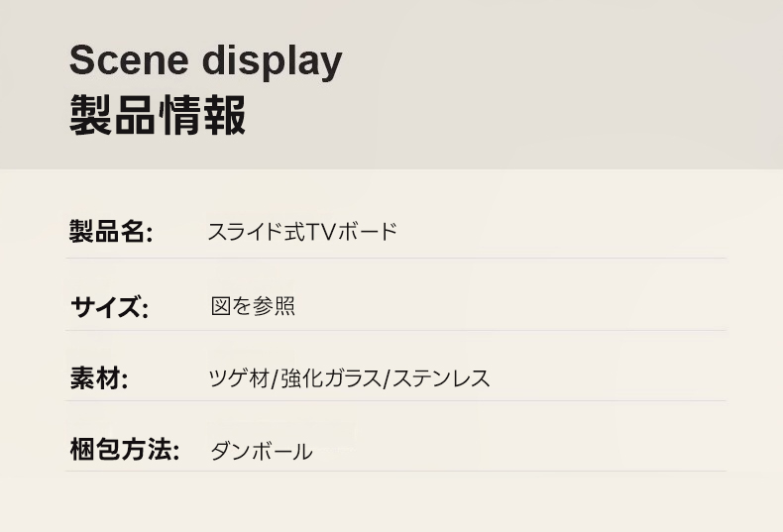Viewport: 783px width, 532px height.
Task: Click "ボード" at the product name end
Action: (368, 233)
